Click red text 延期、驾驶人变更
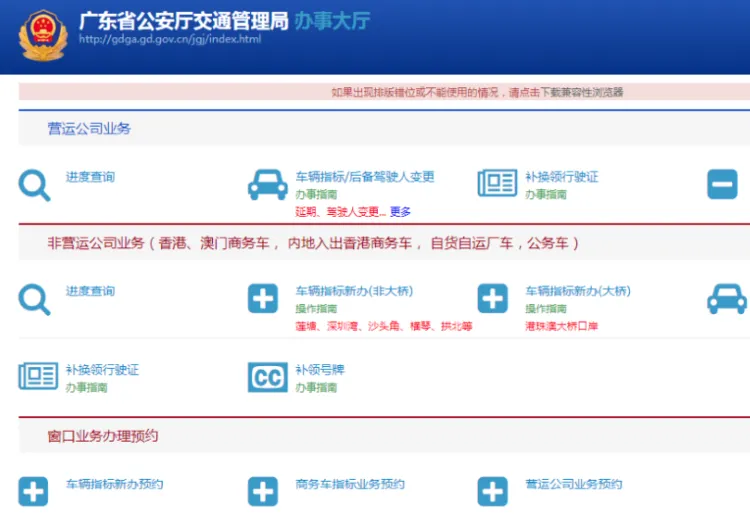Viewport: 750px width, 530px height. pyautogui.click(x=340, y=211)
